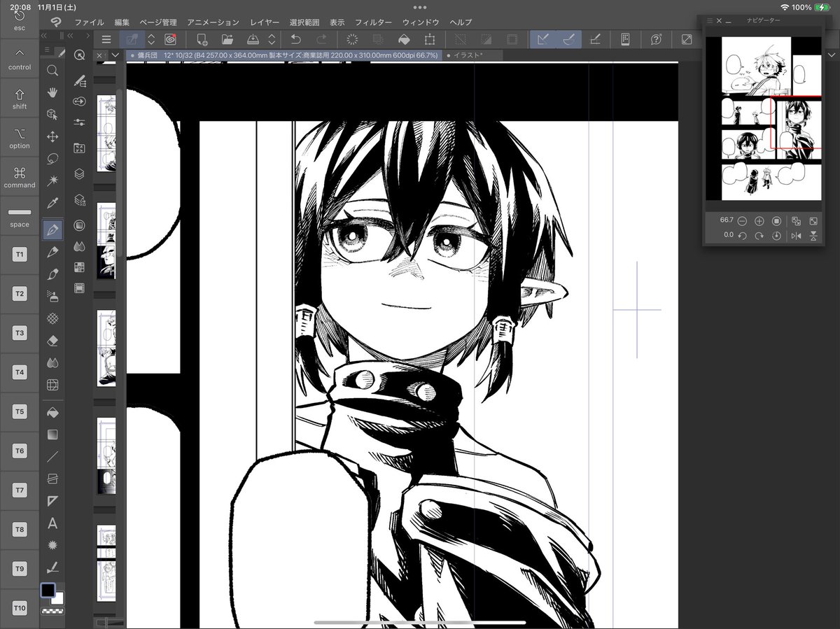Expand the up-down arrows beside draw-mode icon
Image resolution: width=840 pixels, height=629 pixels.
(150, 39)
